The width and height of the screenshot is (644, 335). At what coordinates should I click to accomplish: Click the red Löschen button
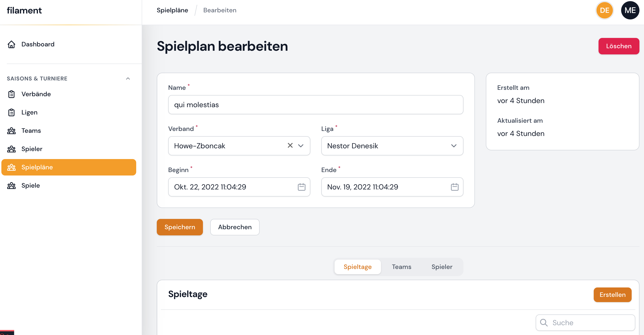point(619,46)
